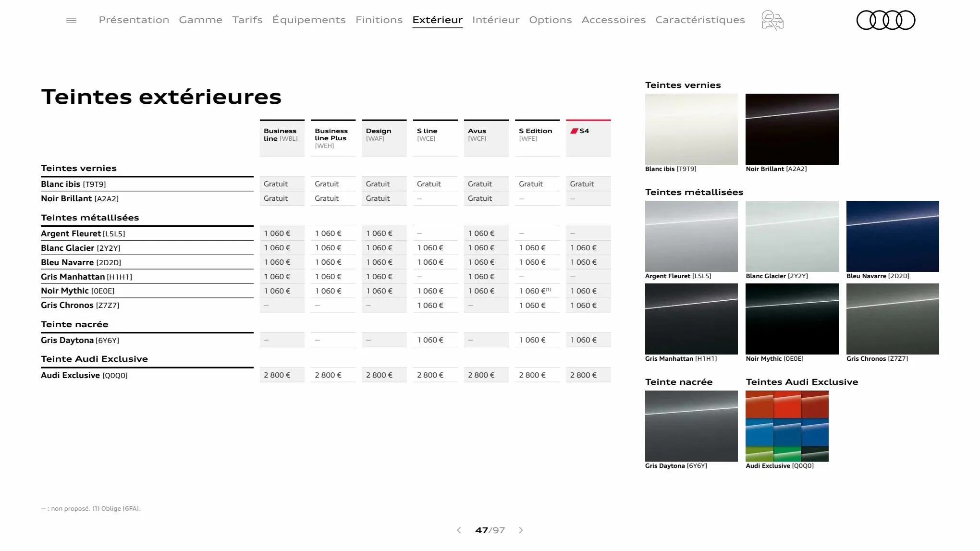
Task: Click the Avus [WCF] column header
Action: [x=486, y=138]
